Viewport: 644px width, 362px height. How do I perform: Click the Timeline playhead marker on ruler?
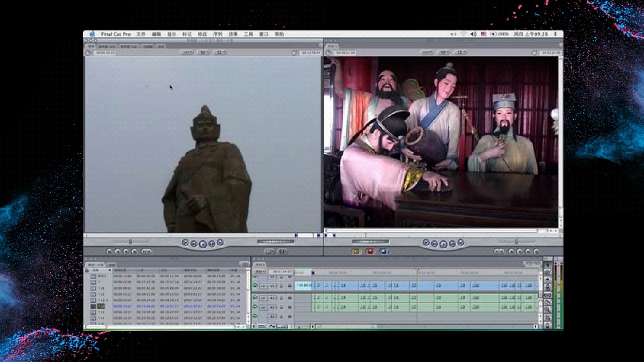(x=417, y=270)
